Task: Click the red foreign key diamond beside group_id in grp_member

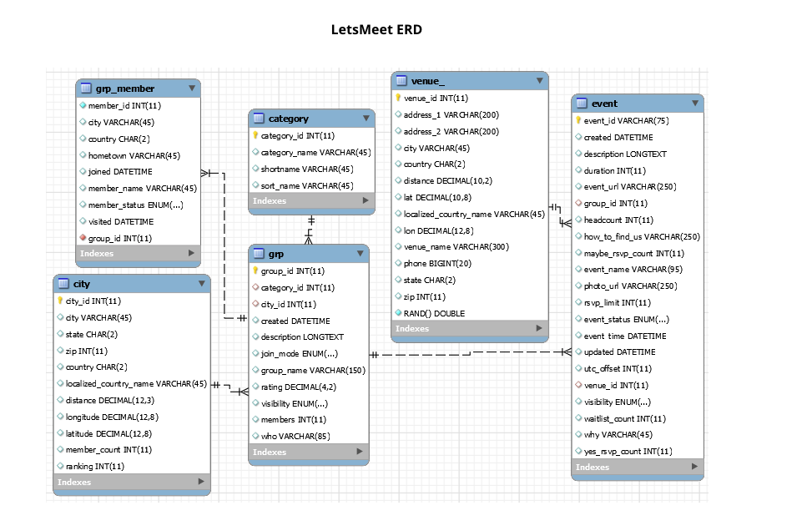Action: (82, 238)
